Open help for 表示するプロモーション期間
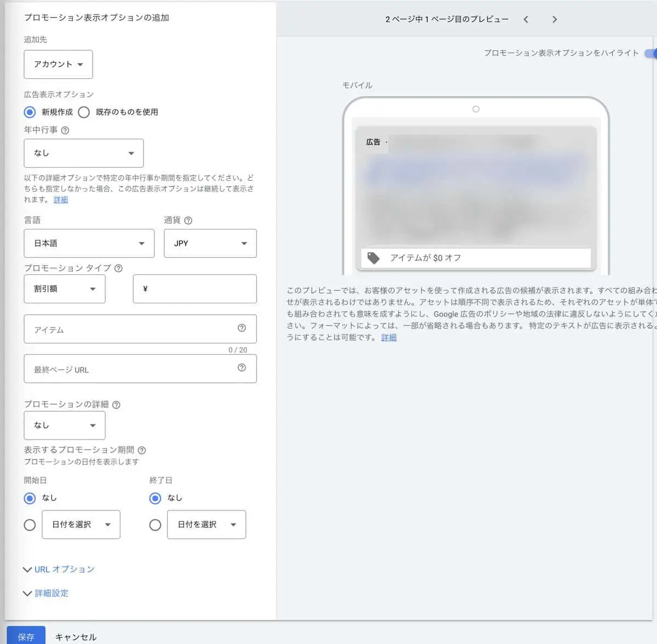657x644 pixels. 142,450
